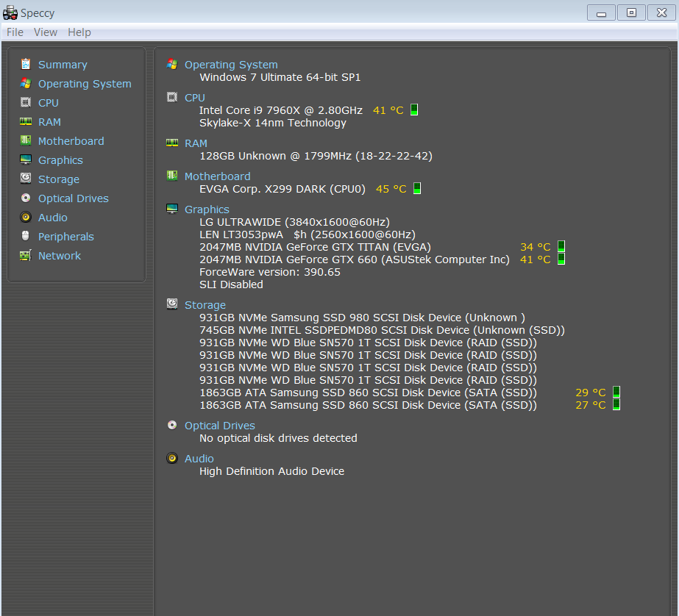The height and width of the screenshot is (616, 679).
Task: Click the Storage drive icon in the summary panel
Action: [x=172, y=304]
